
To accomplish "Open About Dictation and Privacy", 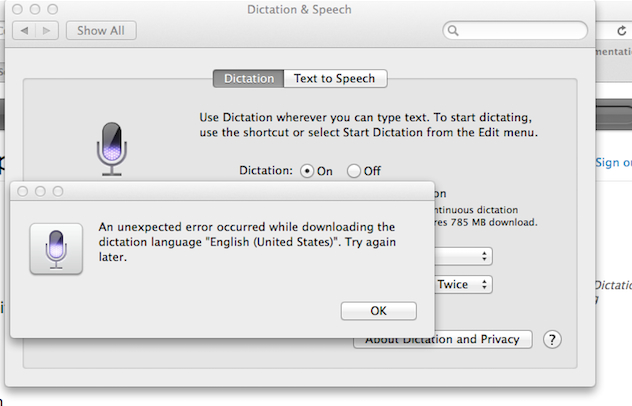I will click(443, 339).
